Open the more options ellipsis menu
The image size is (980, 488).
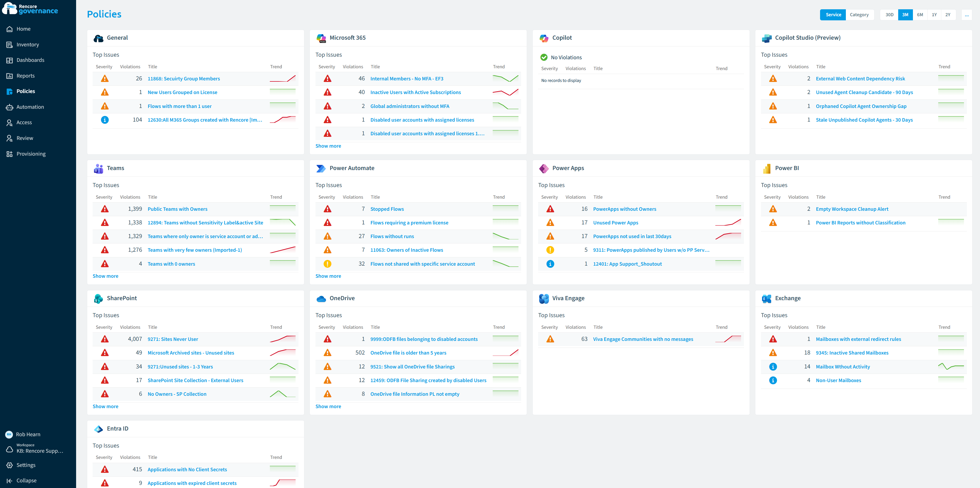967,15
